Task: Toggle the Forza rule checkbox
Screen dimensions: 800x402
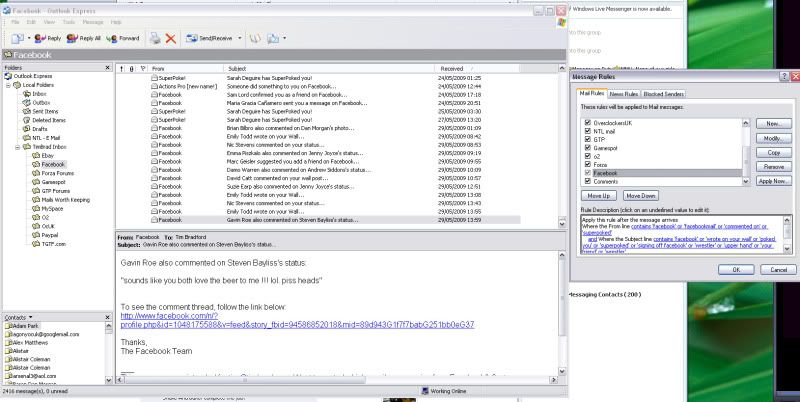Action: tap(588, 165)
